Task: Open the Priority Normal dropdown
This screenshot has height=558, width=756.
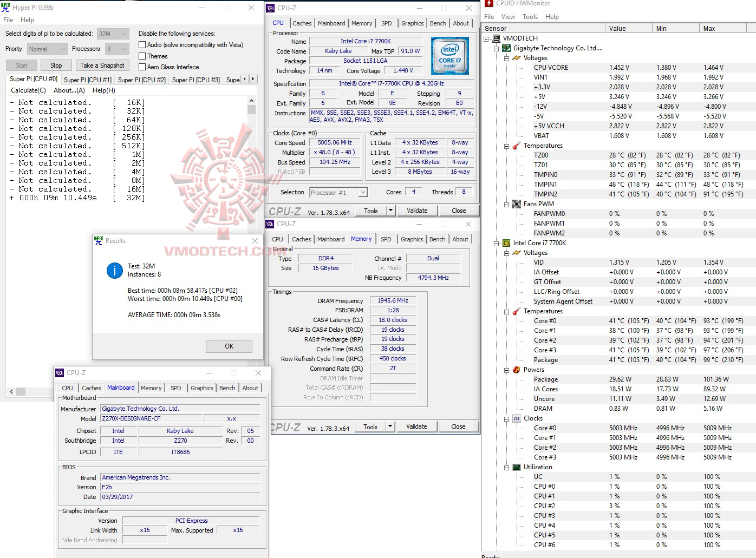Action: coord(47,49)
